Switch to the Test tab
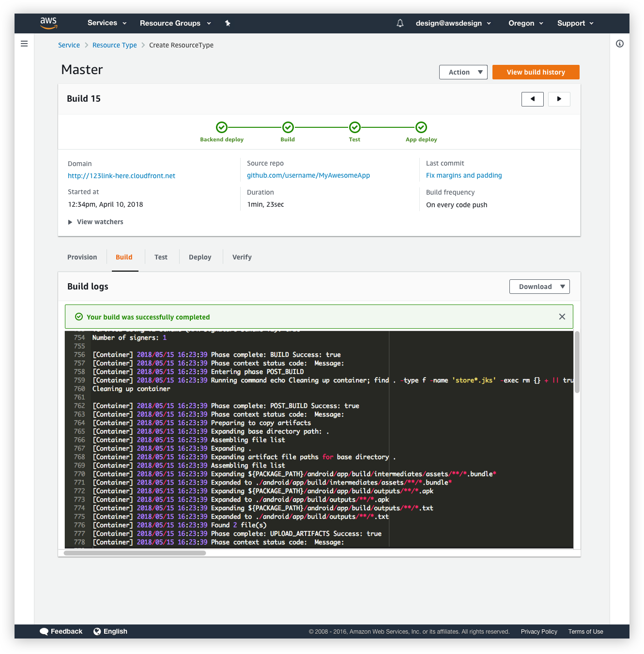 [x=161, y=257]
